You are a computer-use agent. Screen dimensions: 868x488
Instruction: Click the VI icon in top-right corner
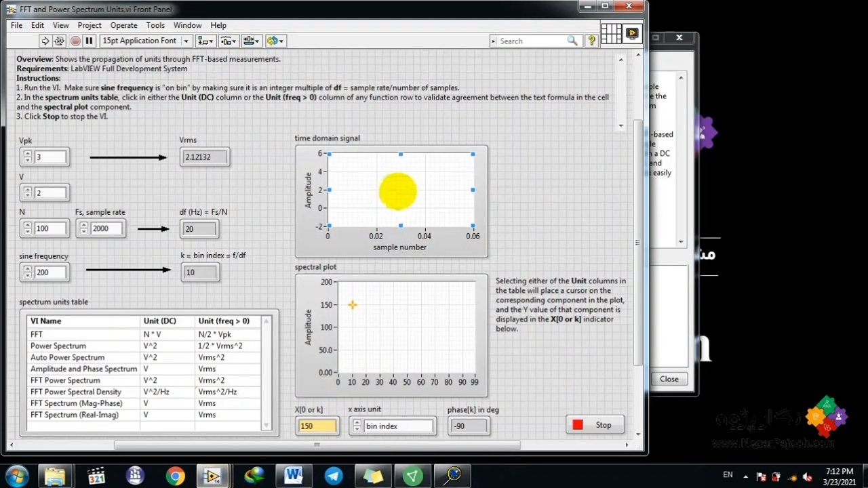(x=632, y=33)
